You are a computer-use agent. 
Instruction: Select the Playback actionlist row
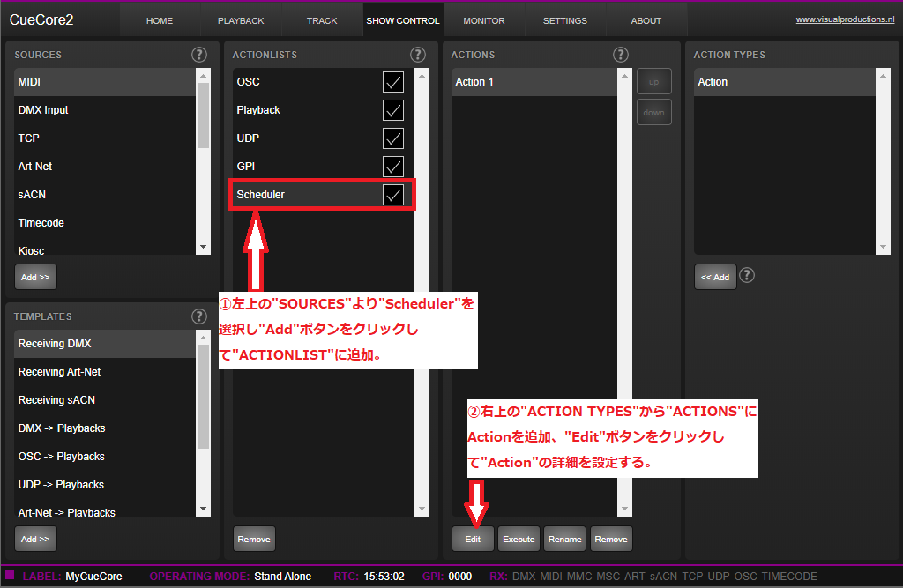coord(323,110)
